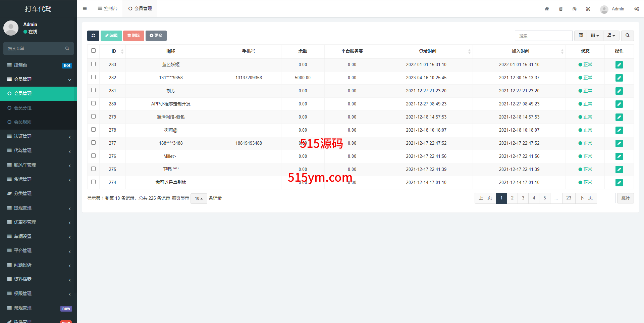Open the page size dropdown showing 10

click(x=199, y=198)
